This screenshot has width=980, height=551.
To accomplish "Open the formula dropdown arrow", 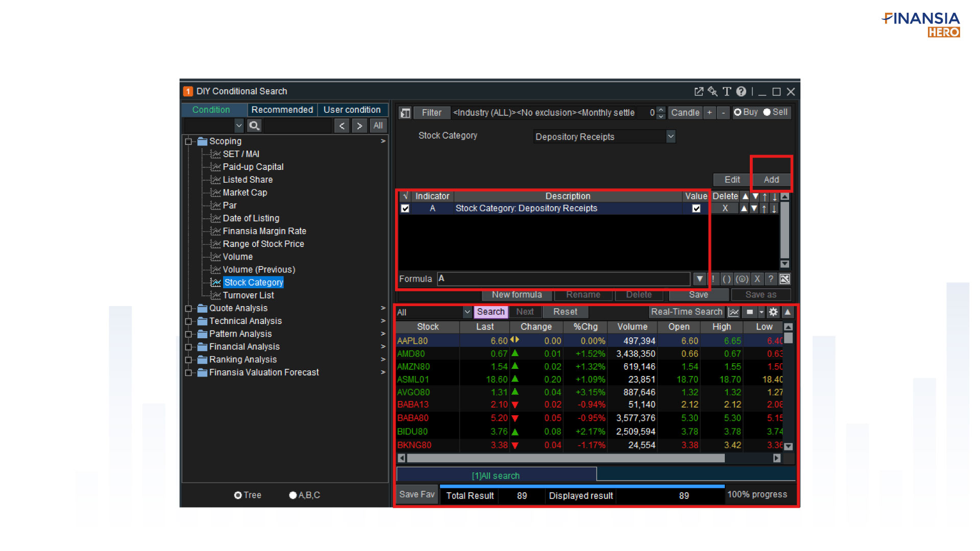I will tap(699, 279).
